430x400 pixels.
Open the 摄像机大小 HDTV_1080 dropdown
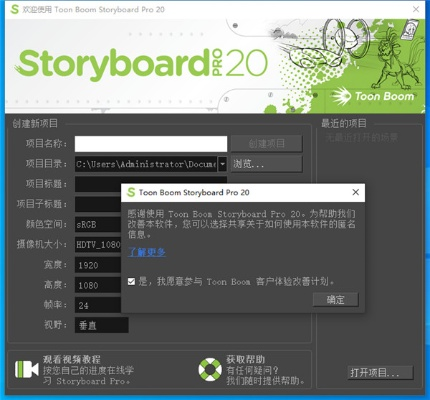click(x=98, y=245)
